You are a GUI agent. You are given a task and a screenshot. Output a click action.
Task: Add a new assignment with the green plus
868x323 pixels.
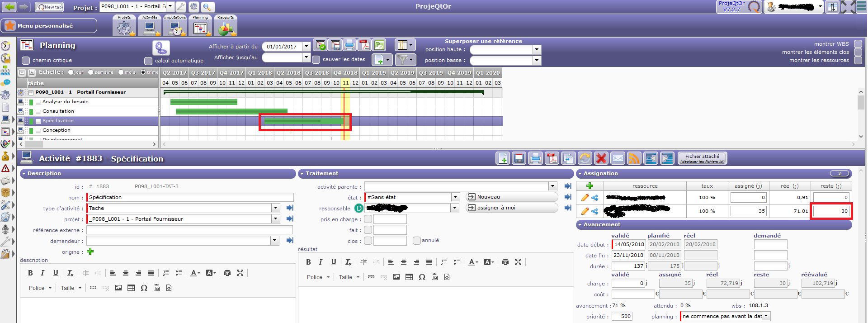point(590,186)
